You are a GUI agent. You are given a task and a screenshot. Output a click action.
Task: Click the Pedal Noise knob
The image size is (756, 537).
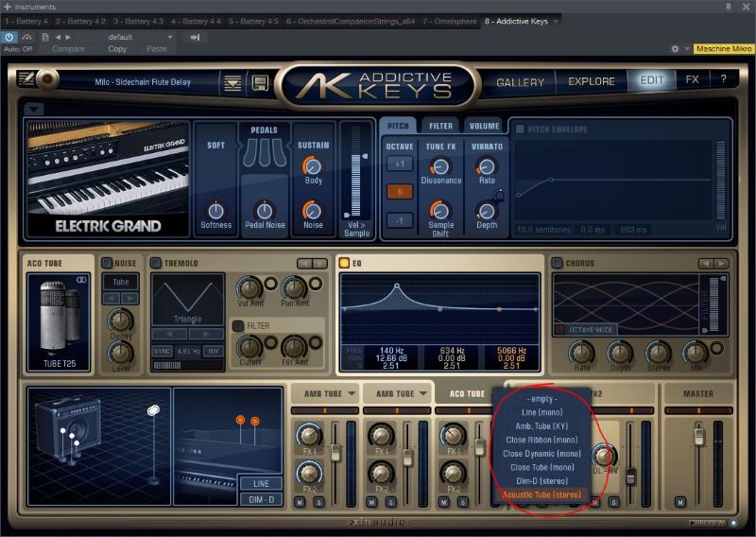coord(265,211)
